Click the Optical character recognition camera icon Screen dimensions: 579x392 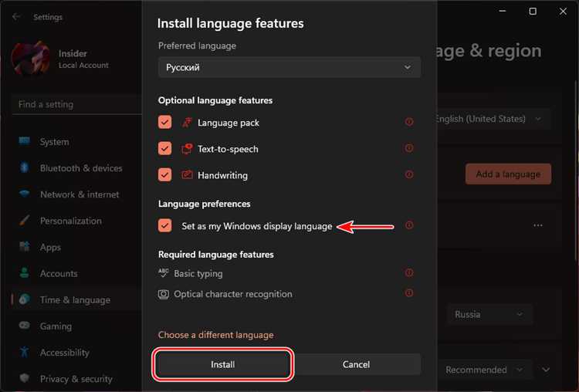click(163, 294)
